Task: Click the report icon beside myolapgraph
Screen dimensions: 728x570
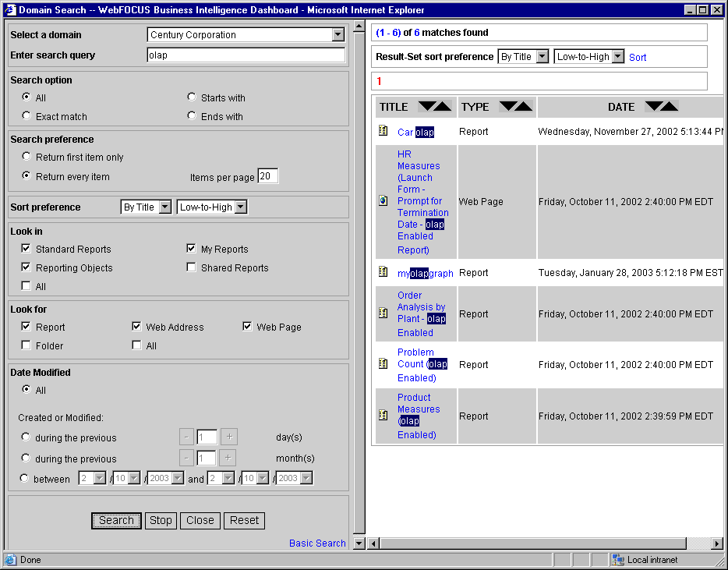Action: (x=383, y=272)
